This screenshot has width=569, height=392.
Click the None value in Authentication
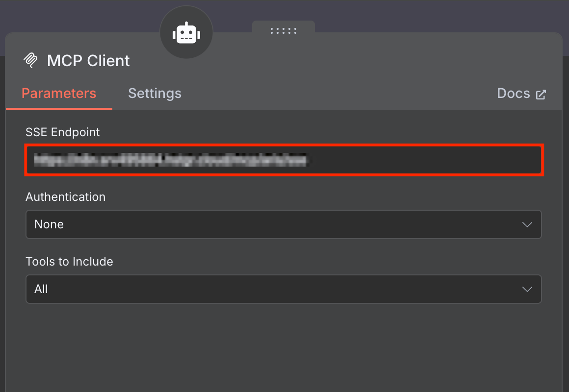(x=49, y=224)
